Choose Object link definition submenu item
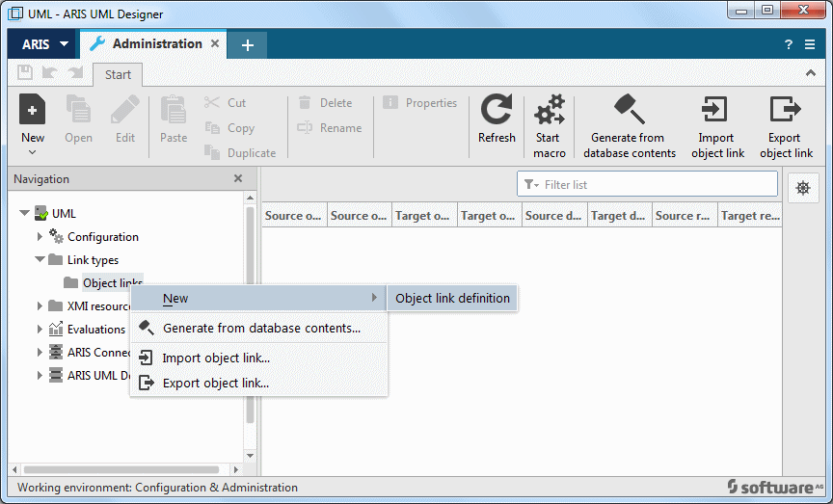This screenshot has width=833, height=504. coord(452,298)
